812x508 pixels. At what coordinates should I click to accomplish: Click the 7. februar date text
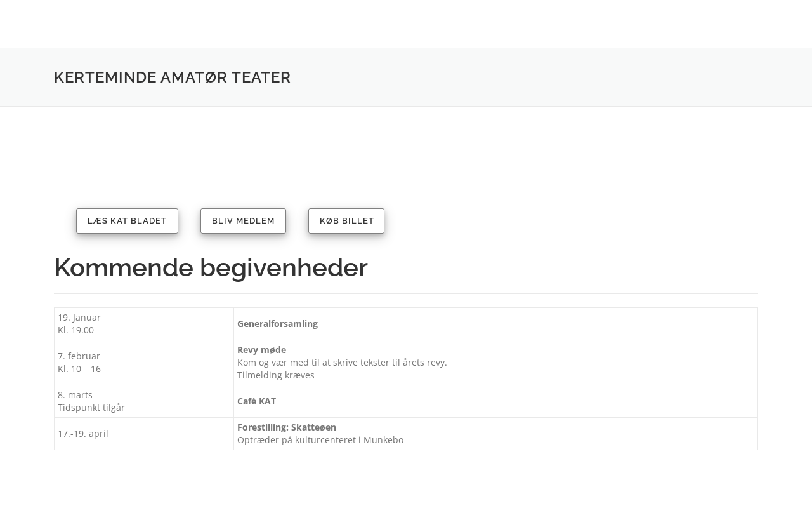click(x=79, y=356)
